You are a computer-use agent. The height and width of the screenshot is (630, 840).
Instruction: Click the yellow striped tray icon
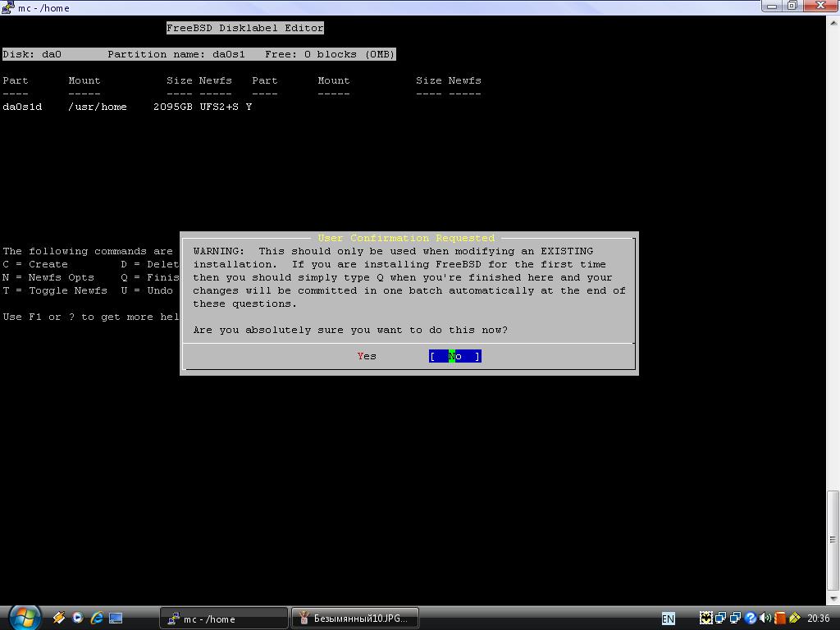[794, 618]
